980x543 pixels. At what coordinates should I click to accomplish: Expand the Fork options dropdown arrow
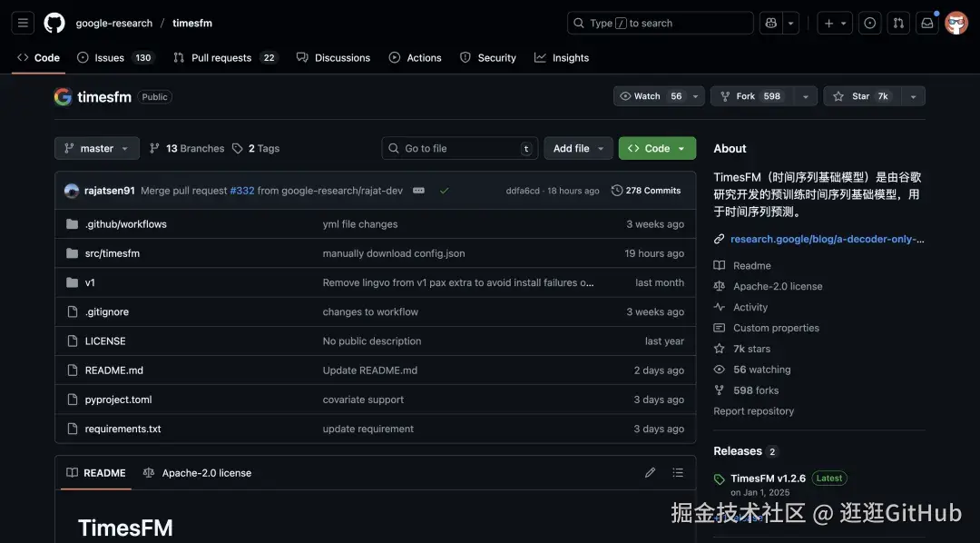(x=806, y=96)
